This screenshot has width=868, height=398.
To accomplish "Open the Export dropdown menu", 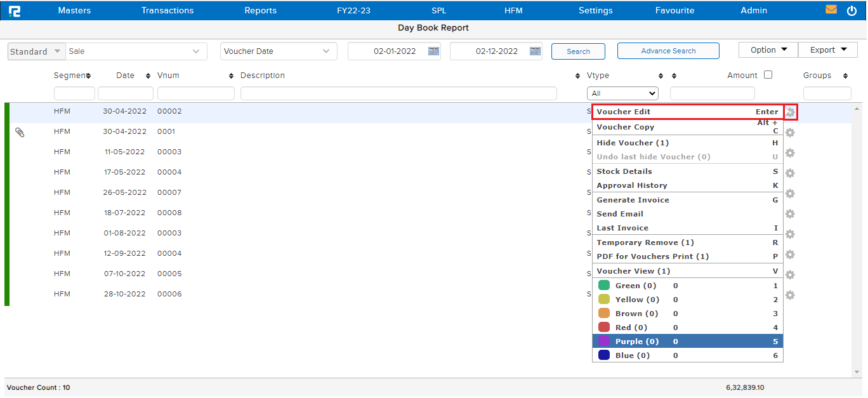I will [x=828, y=50].
